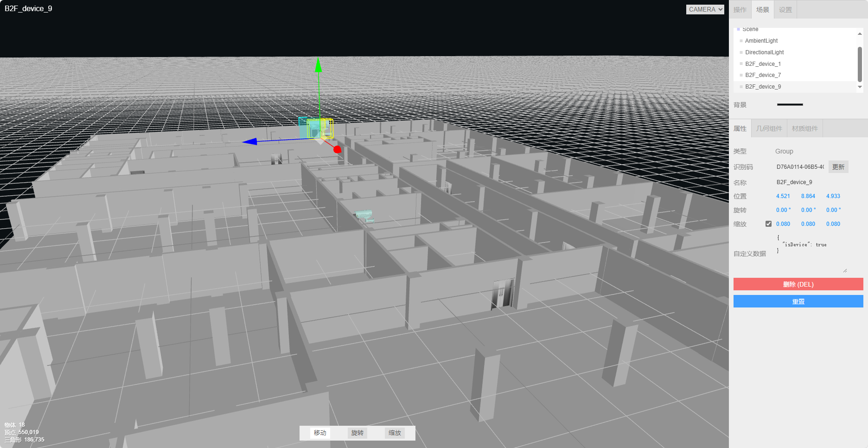Click the B2F_device_9 title in the viewport
868x448 pixels.
coord(28,9)
